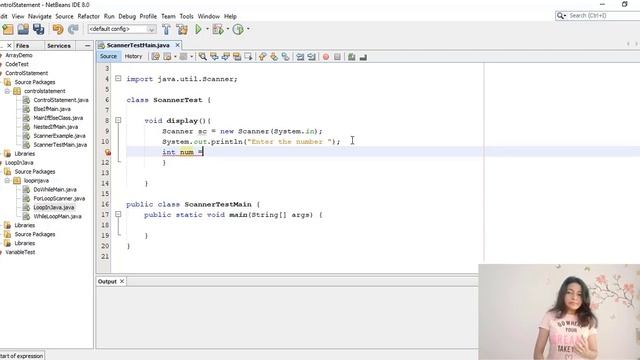Select the ArrayDemo project node
Viewport: 640px width, 360px height.
[19, 55]
